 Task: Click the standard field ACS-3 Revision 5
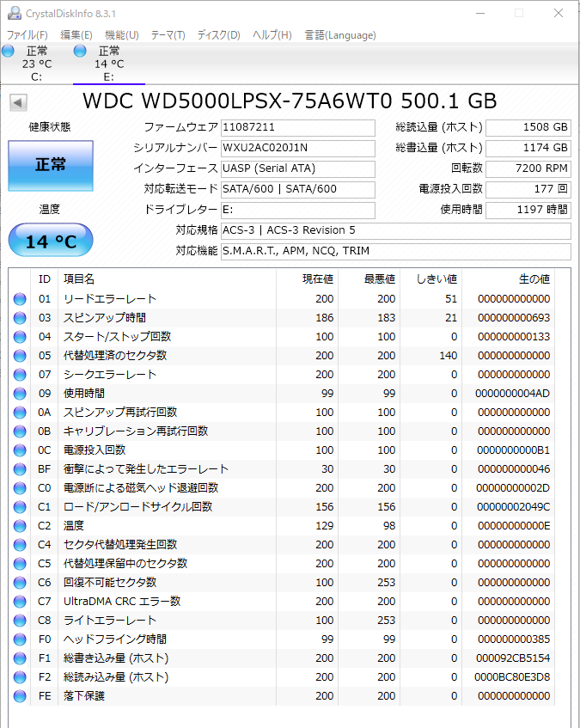coord(396,230)
